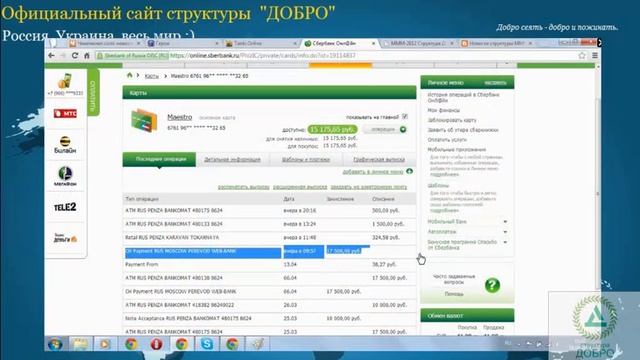Click the order statement by email link
Image resolution: width=640 pixels, height=360 pixels.
pos(369,187)
